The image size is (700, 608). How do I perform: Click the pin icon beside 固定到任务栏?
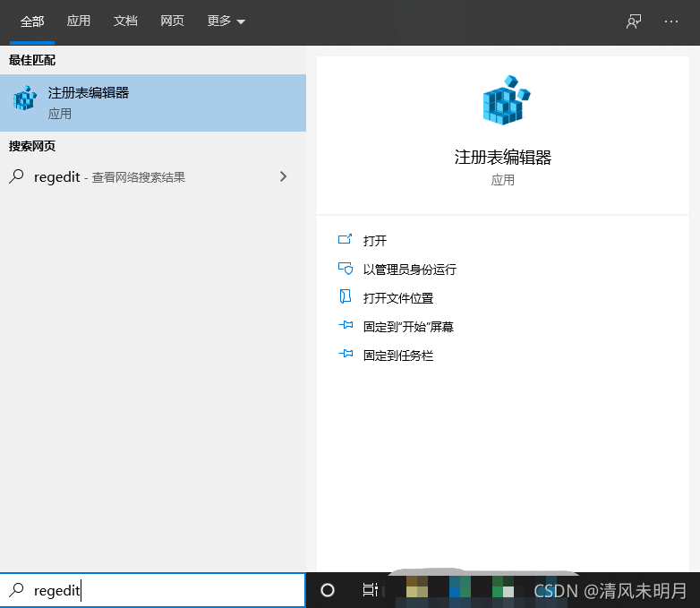346,354
